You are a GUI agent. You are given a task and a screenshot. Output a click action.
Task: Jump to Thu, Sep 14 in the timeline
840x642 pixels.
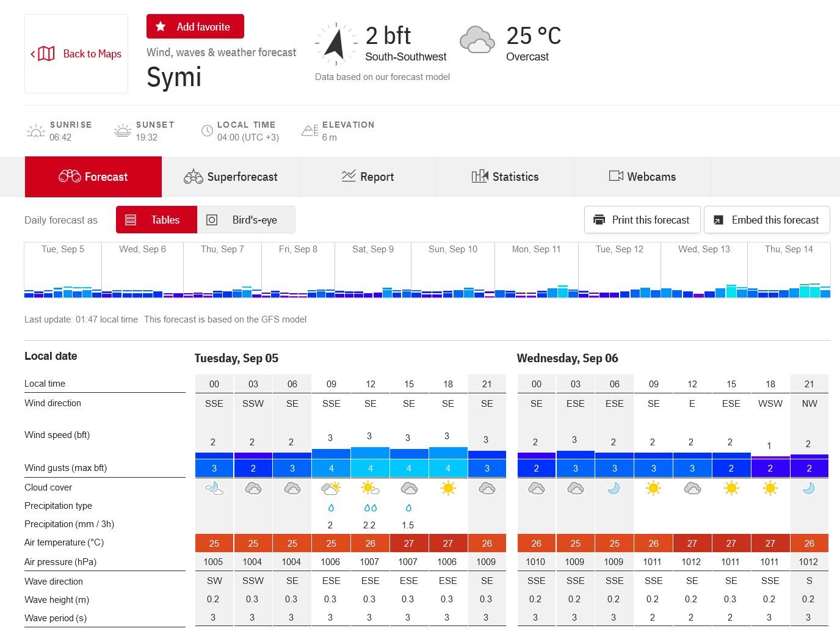click(x=789, y=269)
